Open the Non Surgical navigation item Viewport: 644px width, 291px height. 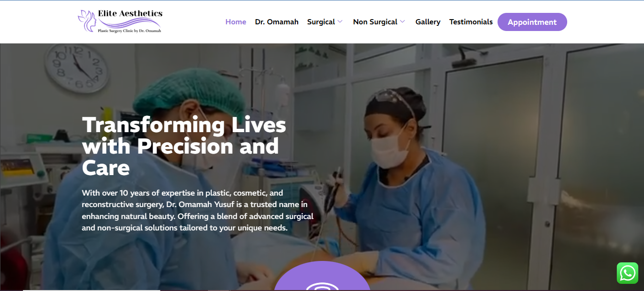point(375,22)
